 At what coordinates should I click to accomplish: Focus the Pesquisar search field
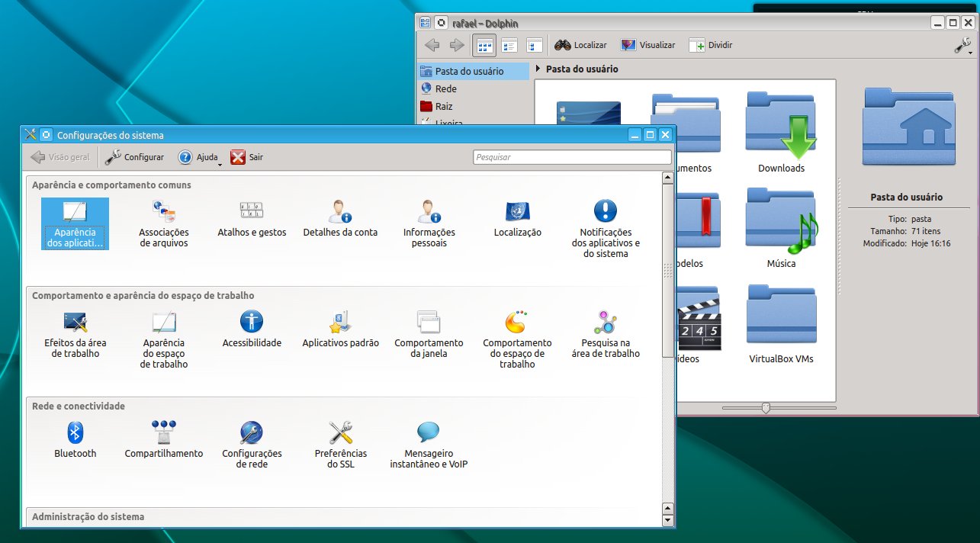572,157
